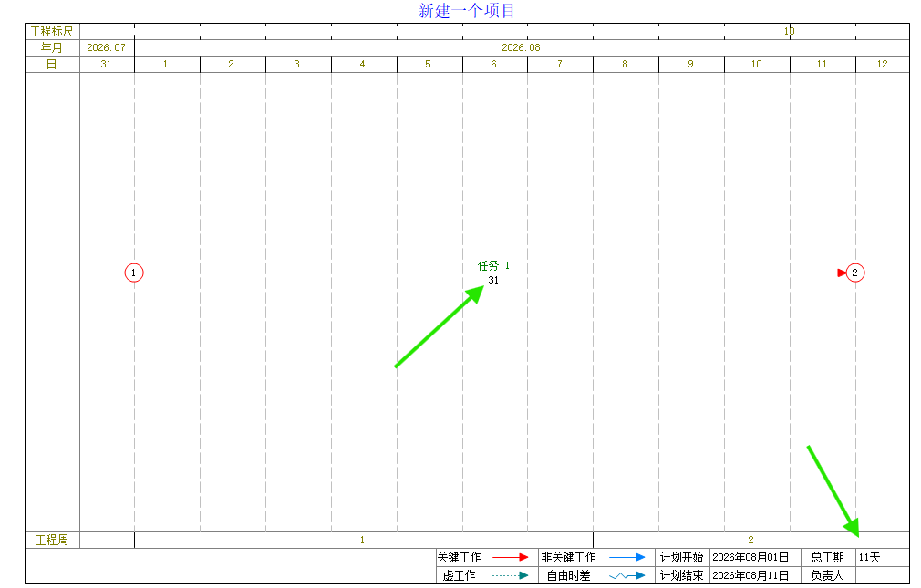
Task: Click day 4 column header
Action: pyautogui.click(x=364, y=64)
